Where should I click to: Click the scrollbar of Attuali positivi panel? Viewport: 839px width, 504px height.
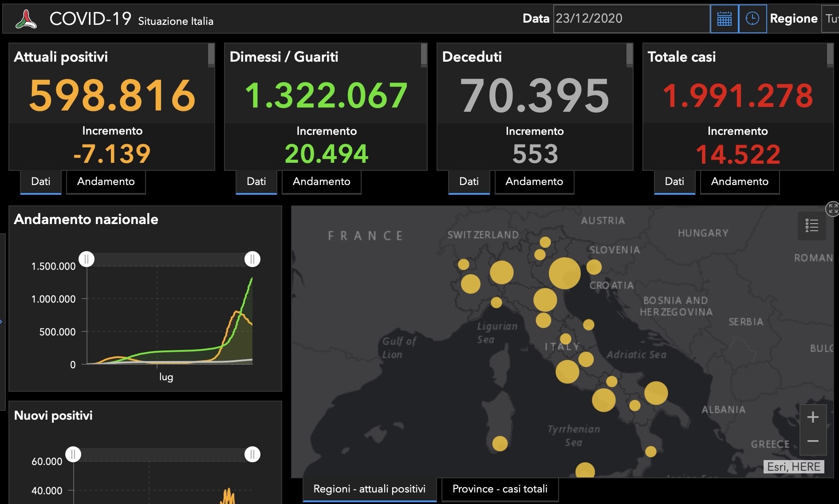click(211, 55)
